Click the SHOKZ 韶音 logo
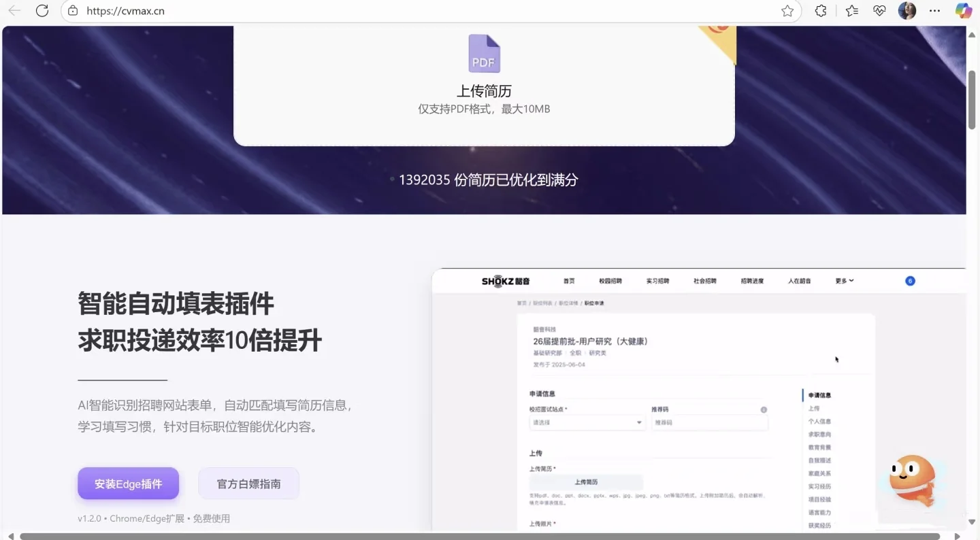Viewport: 980px width, 540px height. [505, 280]
